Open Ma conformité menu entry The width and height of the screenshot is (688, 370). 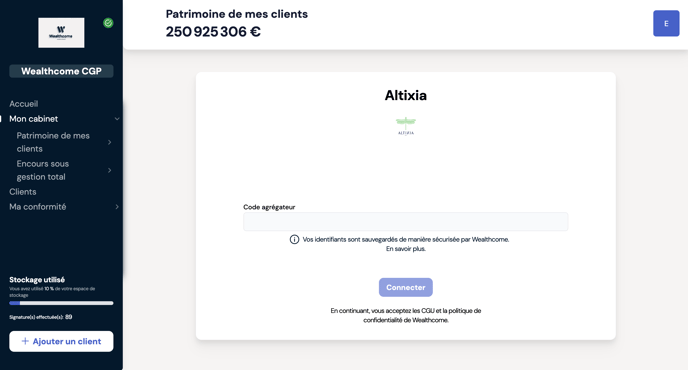coord(38,207)
